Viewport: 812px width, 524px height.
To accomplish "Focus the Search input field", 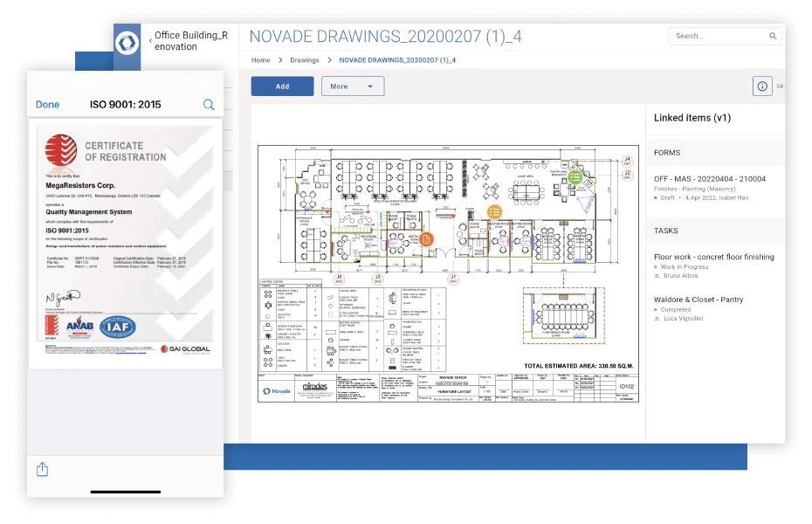I will click(725, 36).
